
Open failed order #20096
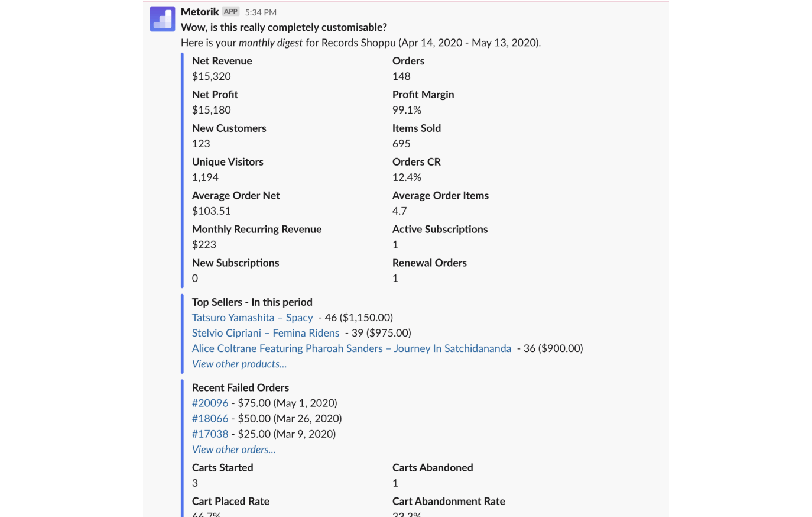210,403
